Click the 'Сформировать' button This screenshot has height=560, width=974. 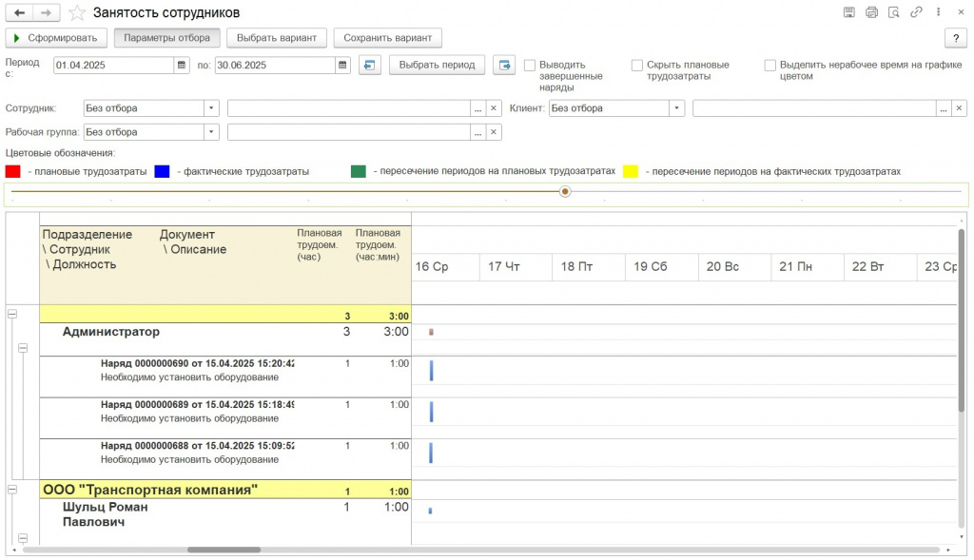click(x=57, y=38)
